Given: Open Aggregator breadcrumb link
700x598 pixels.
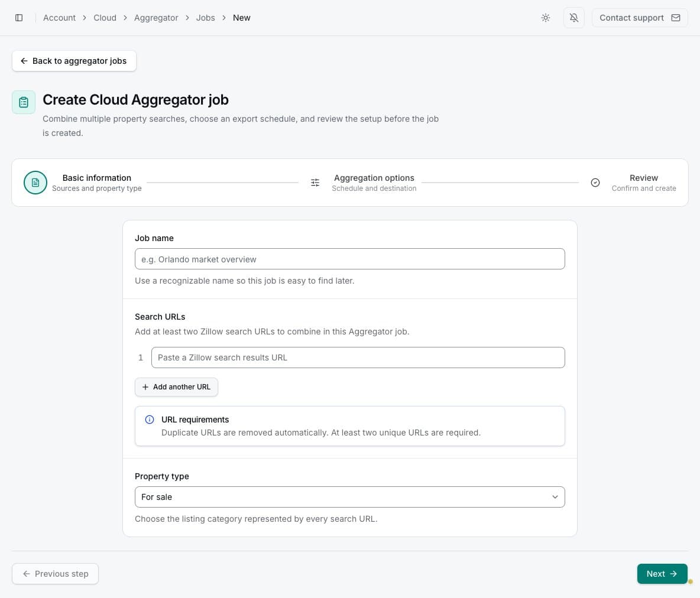Looking at the screenshot, I should pos(156,18).
